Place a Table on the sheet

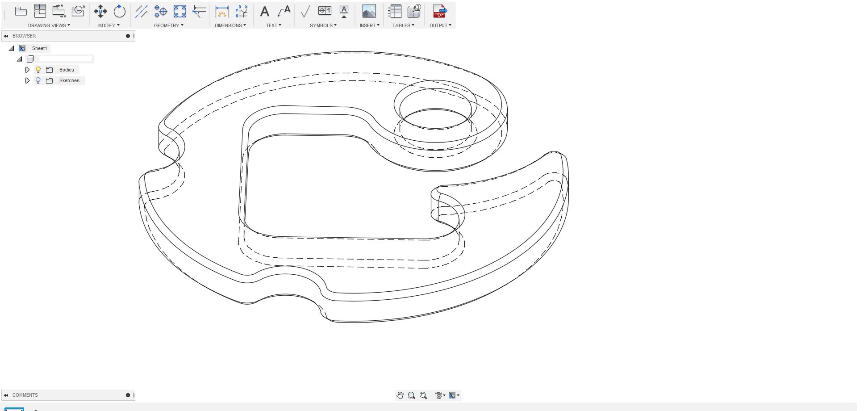pos(395,11)
